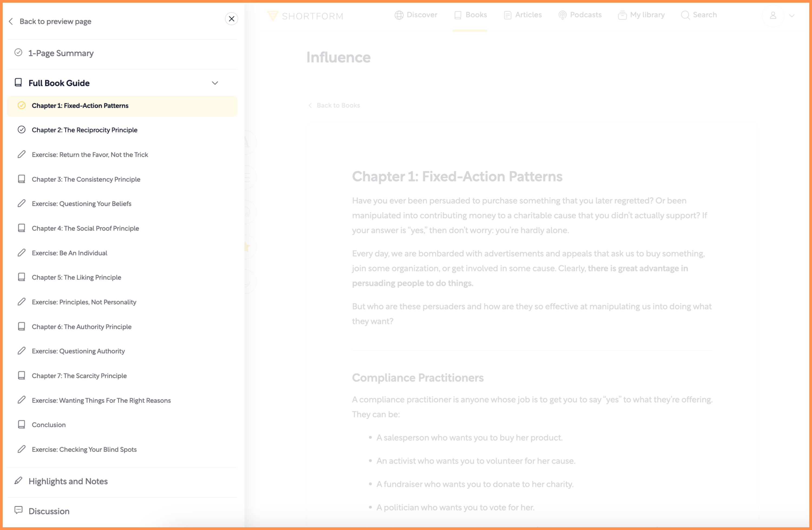812x530 pixels.
Task: Click book icon beside Conclusion
Action: (x=21, y=424)
